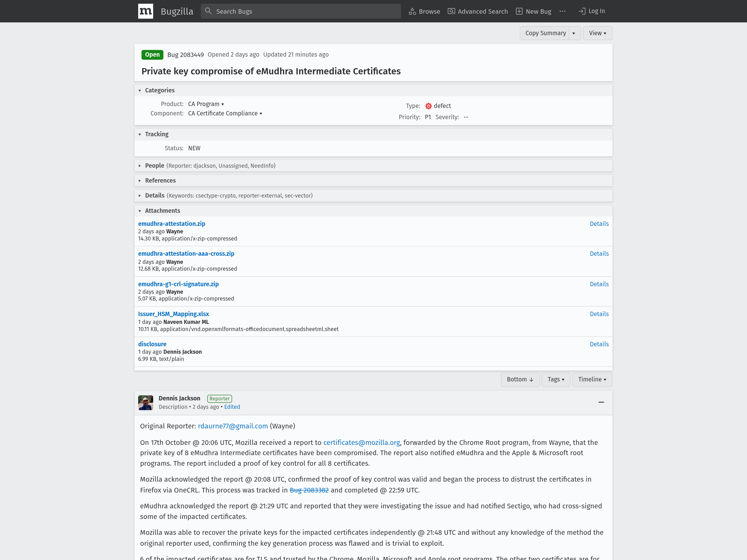View Details for emudhra-attestation.zip
The width and height of the screenshot is (747, 560).
click(x=599, y=224)
